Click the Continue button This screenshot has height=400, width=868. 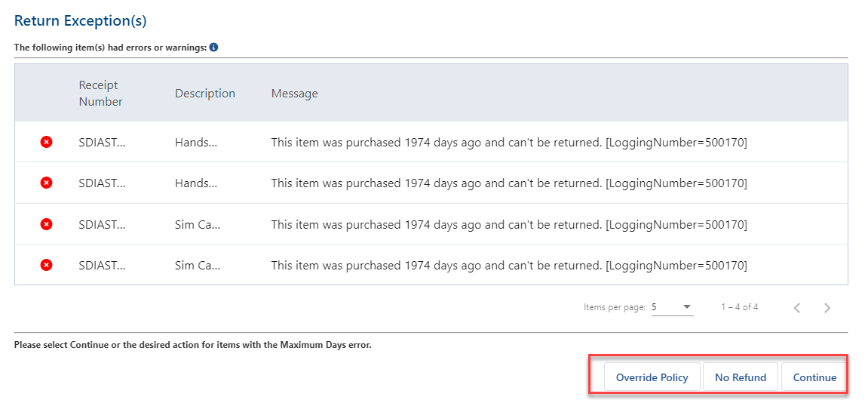pyautogui.click(x=815, y=377)
